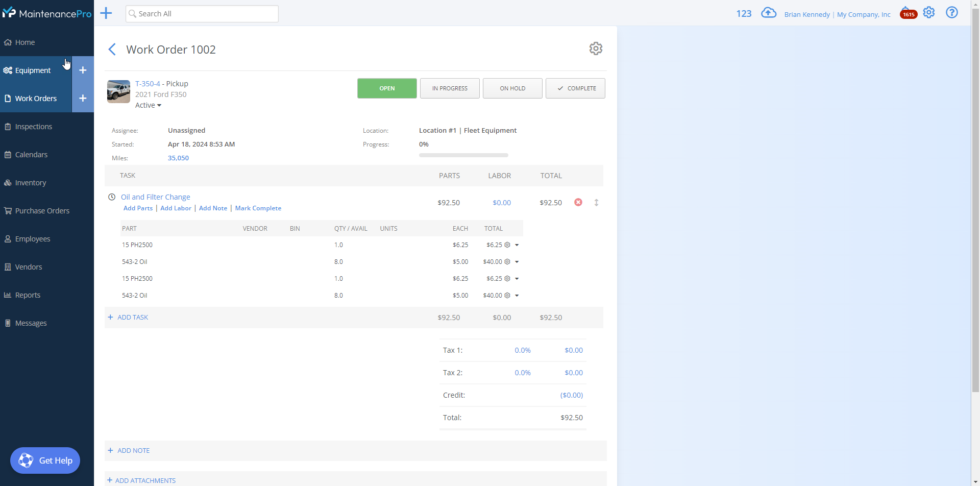Viewport: 980px width, 486px height.
Task: Expand first 15 PH2500 part dropdown arrow
Action: click(x=517, y=245)
